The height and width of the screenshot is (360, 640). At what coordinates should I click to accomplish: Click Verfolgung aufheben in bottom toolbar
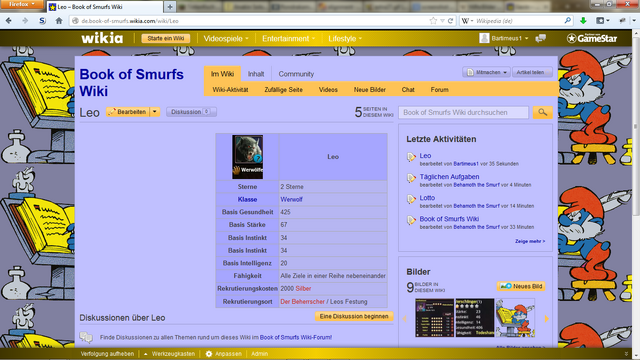tap(107, 354)
